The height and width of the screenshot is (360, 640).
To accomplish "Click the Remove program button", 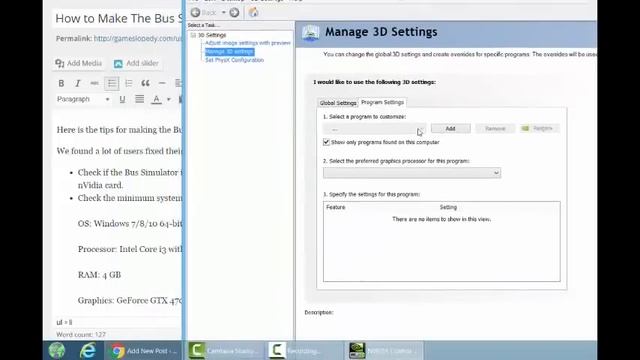I will tap(495, 129).
